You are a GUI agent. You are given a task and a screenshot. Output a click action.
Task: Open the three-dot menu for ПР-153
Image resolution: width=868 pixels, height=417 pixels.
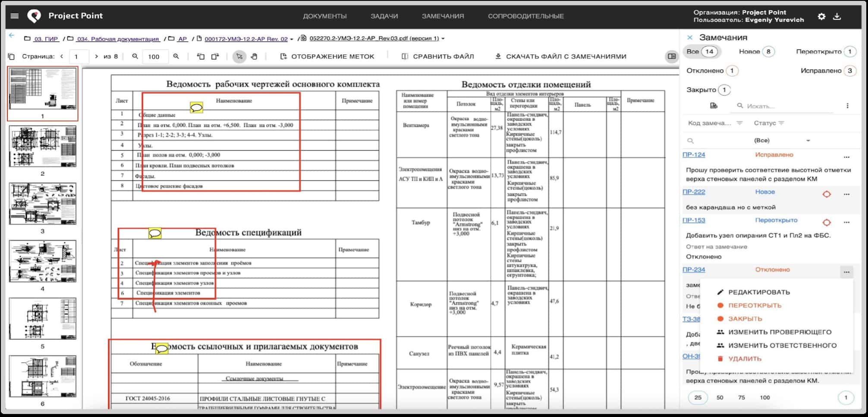846,223
